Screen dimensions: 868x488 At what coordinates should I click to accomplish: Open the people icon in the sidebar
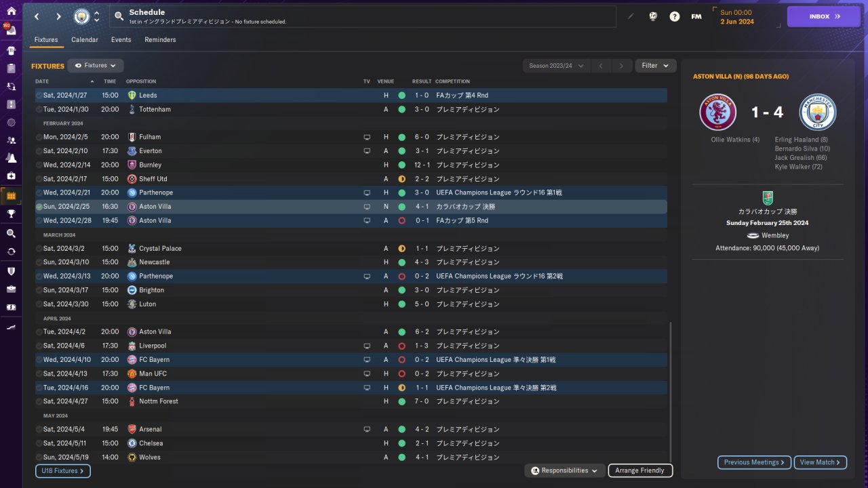tap(11, 140)
